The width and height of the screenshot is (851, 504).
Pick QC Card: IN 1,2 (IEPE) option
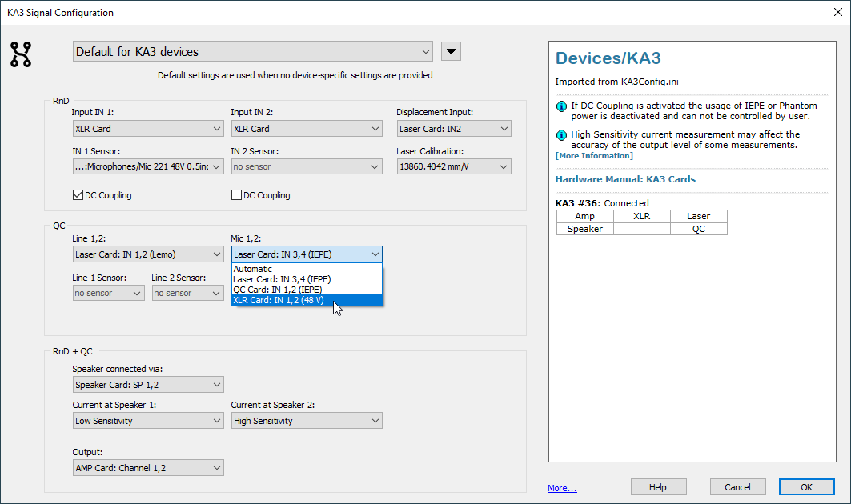[307, 290]
